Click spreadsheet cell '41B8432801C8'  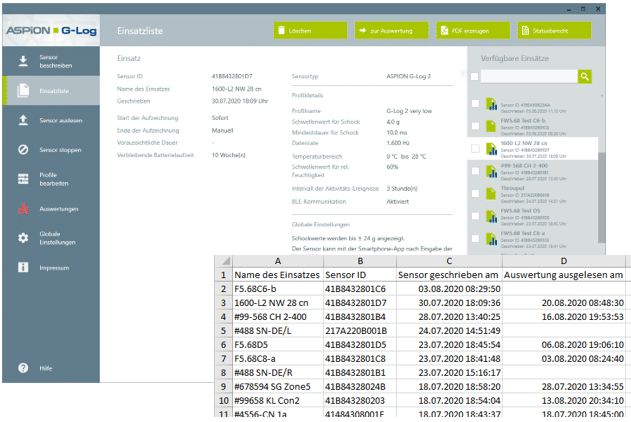coord(360,358)
